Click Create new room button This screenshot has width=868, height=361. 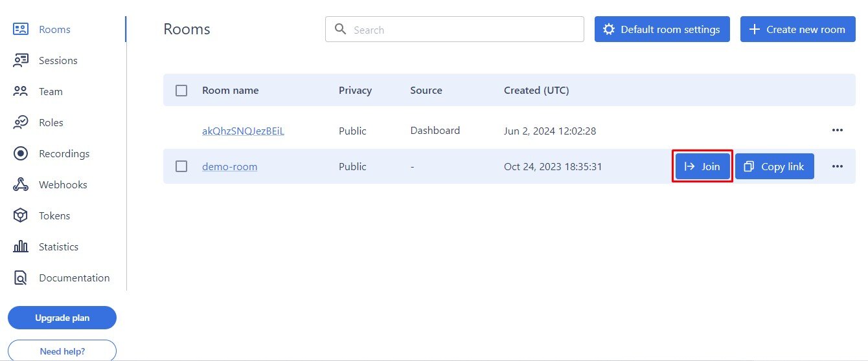click(x=797, y=30)
